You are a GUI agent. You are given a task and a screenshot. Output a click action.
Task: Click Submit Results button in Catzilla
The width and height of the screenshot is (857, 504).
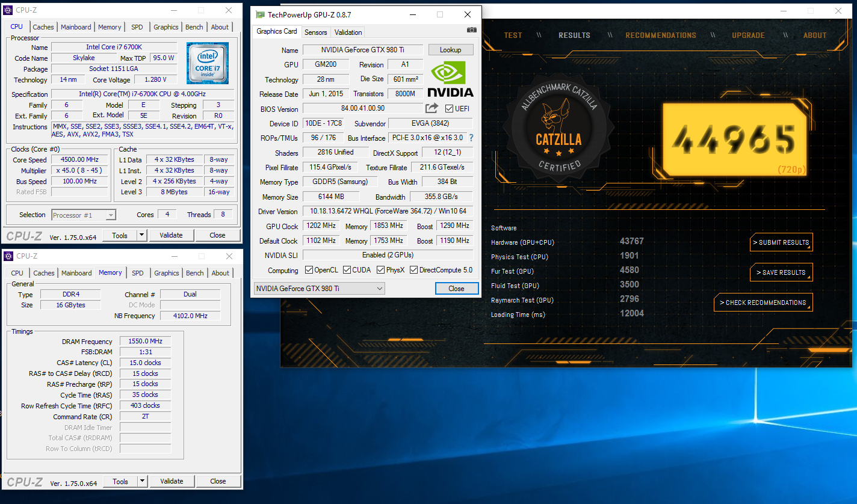click(781, 242)
